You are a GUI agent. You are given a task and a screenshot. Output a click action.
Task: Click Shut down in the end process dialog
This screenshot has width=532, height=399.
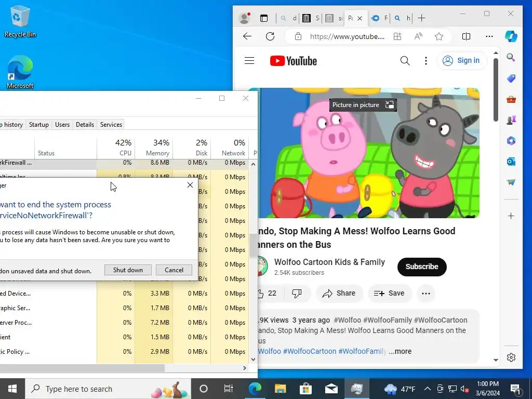coord(128,270)
